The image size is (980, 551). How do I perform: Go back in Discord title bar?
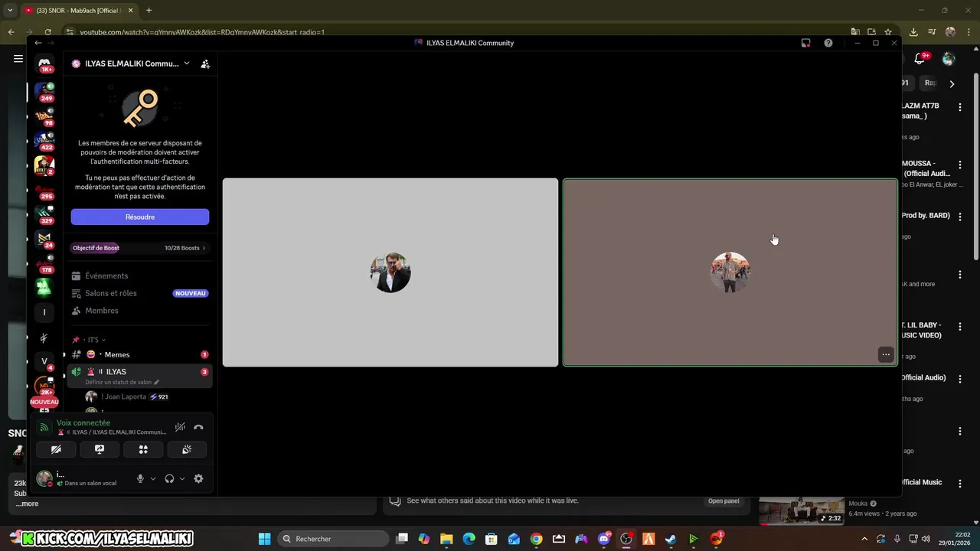pos(38,43)
